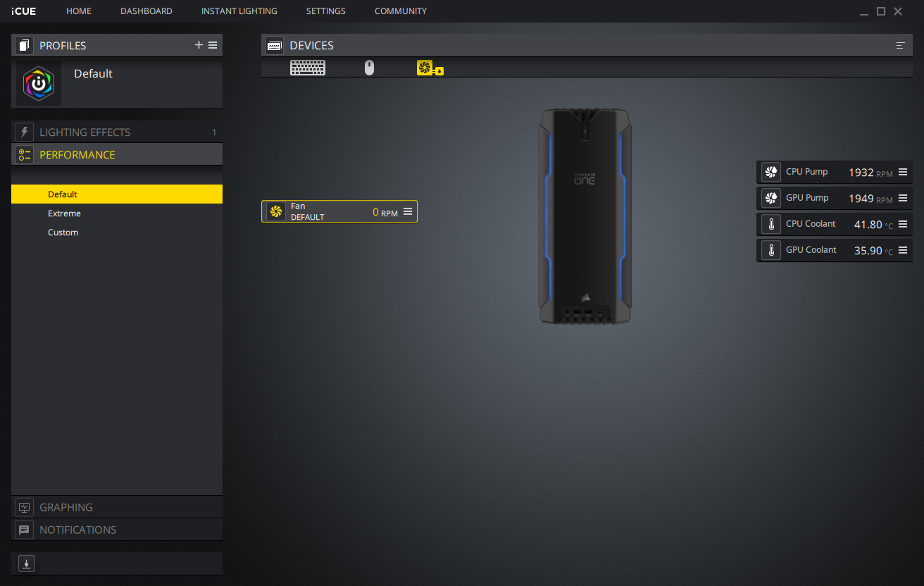Viewport: 924px width, 586px height.
Task: Click the GPU Pump fan icon
Action: (771, 198)
